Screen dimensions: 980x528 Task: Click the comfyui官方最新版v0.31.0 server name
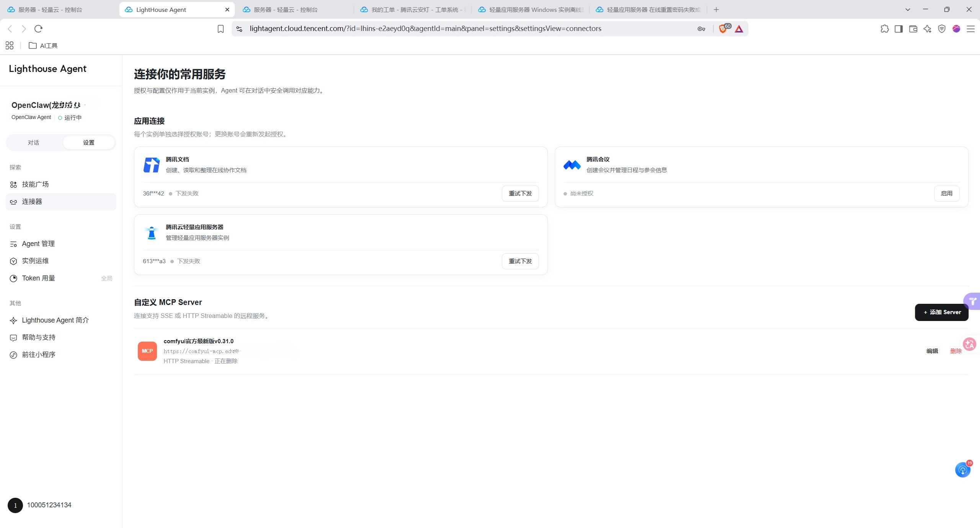click(x=198, y=341)
